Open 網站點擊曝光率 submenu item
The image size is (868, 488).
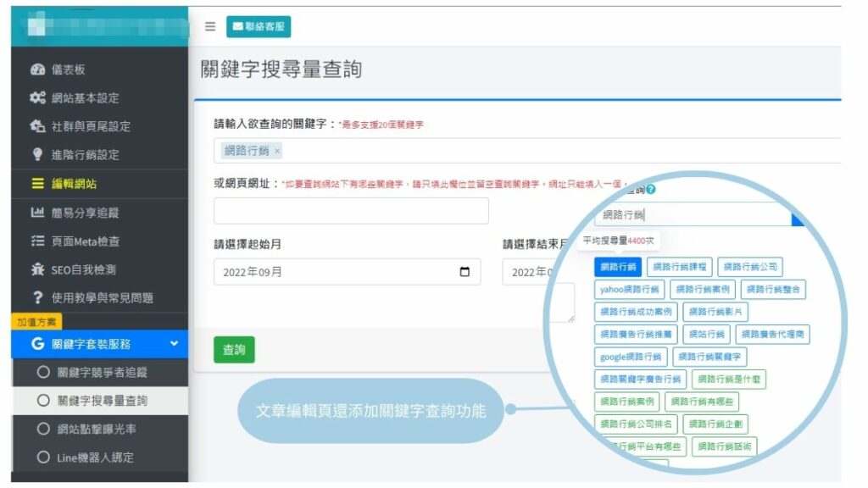pos(100,429)
